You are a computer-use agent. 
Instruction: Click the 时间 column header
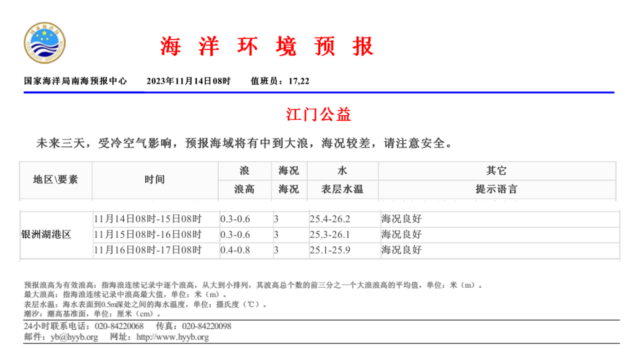(x=155, y=180)
